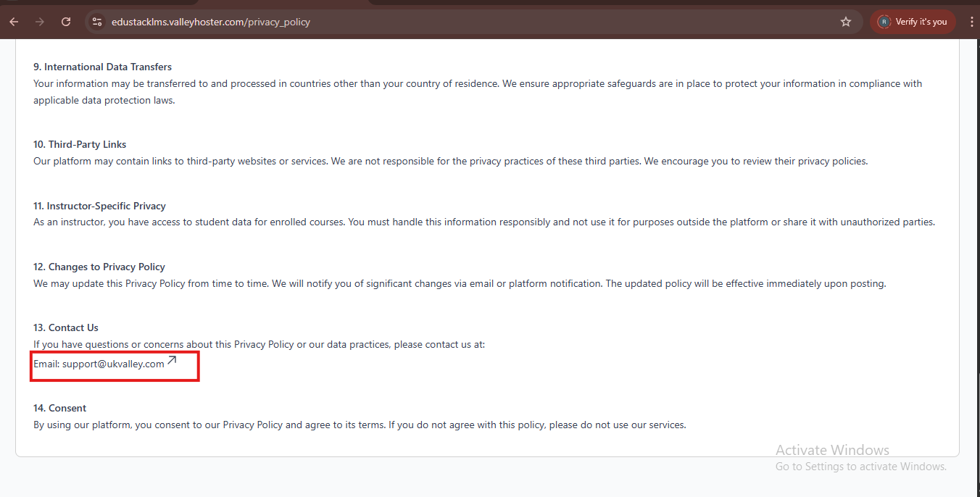The height and width of the screenshot is (497, 980).
Task: Open the site information icon beside URL
Action: click(x=97, y=22)
